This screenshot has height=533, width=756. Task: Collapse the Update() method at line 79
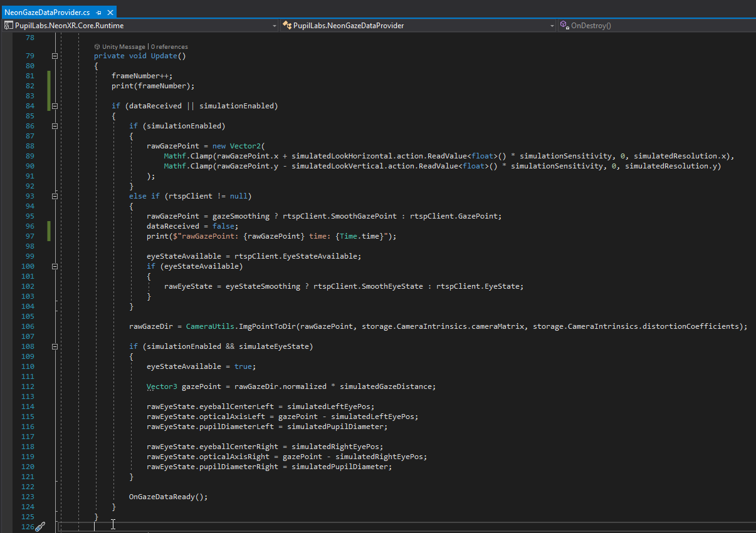pyautogui.click(x=55, y=56)
